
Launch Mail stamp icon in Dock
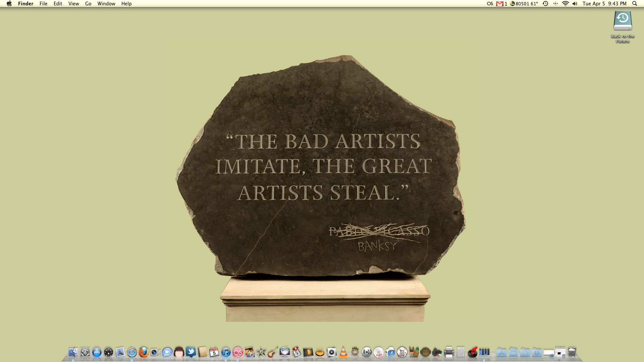pyautogui.click(x=120, y=352)
